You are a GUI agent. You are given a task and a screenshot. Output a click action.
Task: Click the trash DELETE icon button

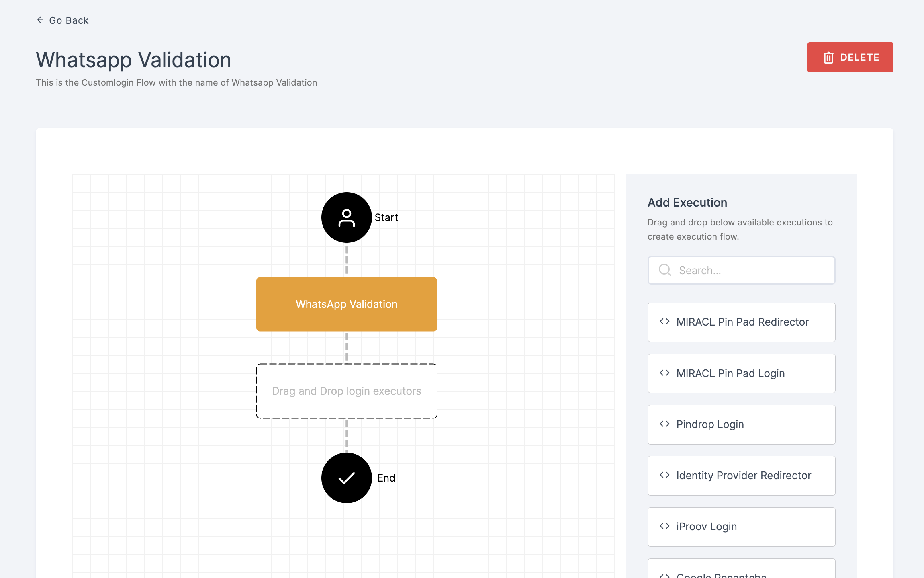[x=829, y=57]
